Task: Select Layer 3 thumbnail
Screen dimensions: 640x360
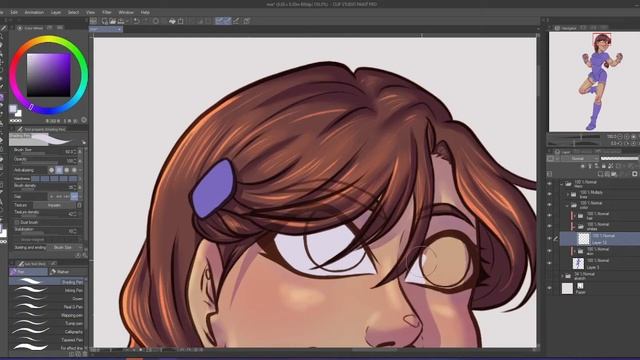Action: (x=578, y=263)
